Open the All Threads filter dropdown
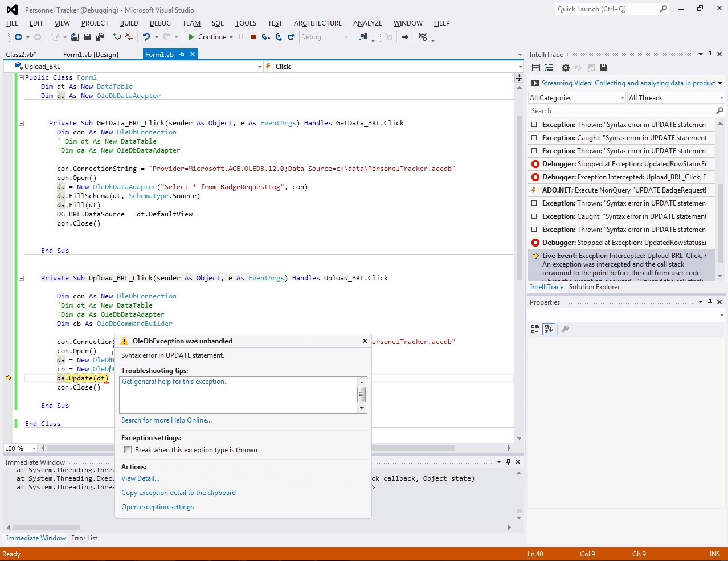The height and width of the screenshot is (561, 728). (x=721, y=98)
